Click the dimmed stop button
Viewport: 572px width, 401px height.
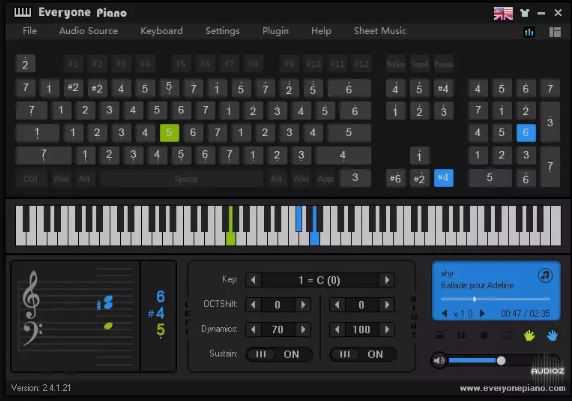click(484, 335)
